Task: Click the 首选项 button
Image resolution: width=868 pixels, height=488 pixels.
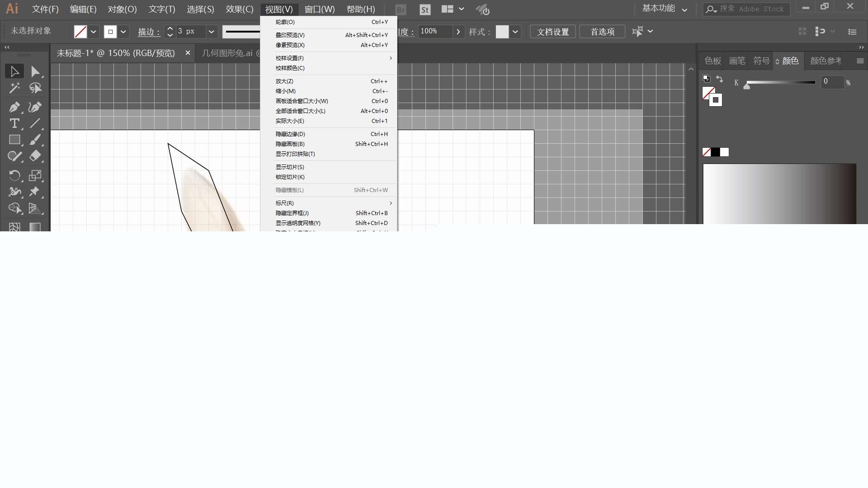Action: pyautogui.click(x=602, y=32)
